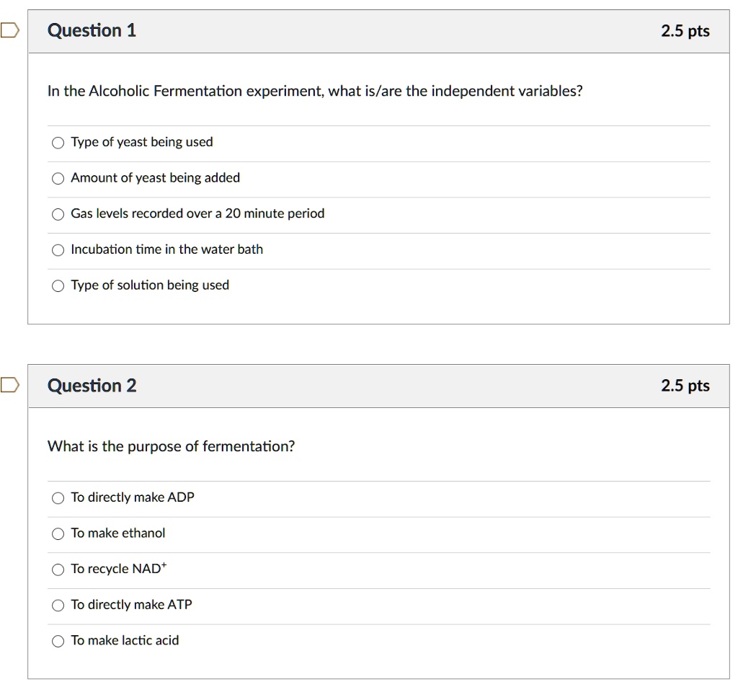
Task: Click the 2.5 pts label on Question 2
Action: 685,386
